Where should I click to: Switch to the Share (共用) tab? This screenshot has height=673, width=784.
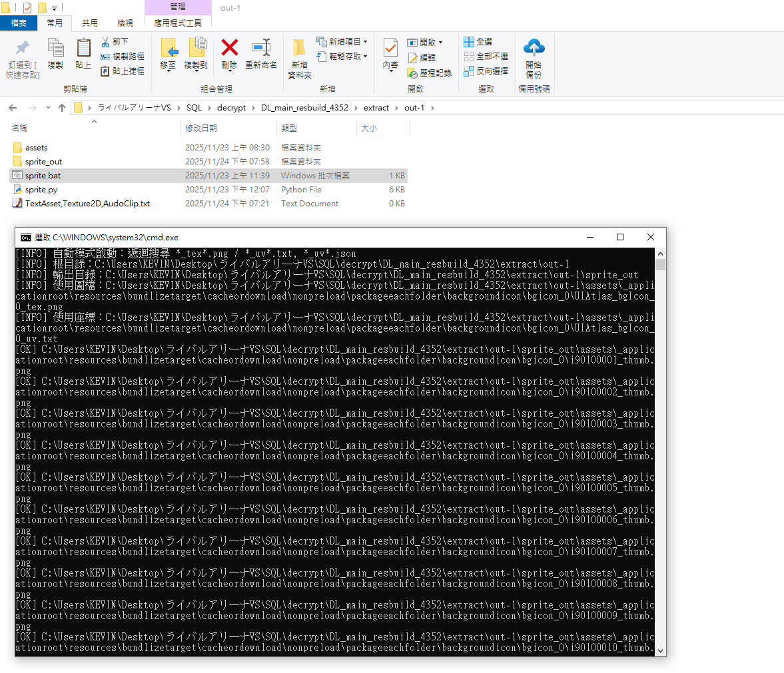click(90, 23)
